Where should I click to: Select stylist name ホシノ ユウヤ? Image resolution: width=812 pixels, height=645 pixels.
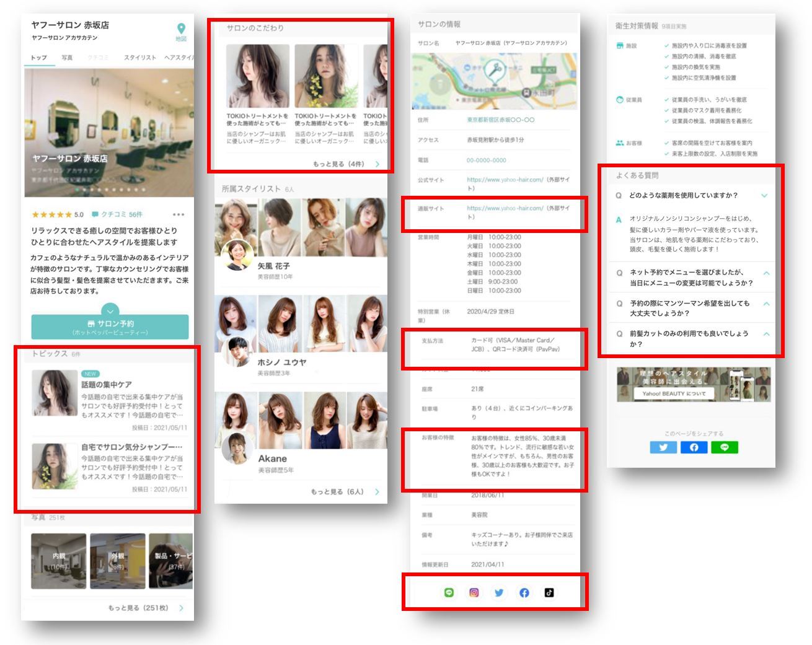click(x=282, y=362)
